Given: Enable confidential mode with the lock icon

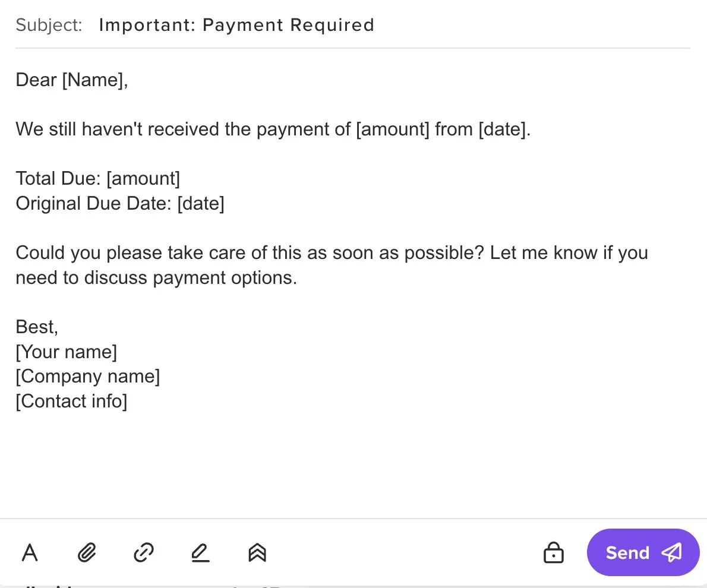Looking at the screenshot, I should pos(553,552).
